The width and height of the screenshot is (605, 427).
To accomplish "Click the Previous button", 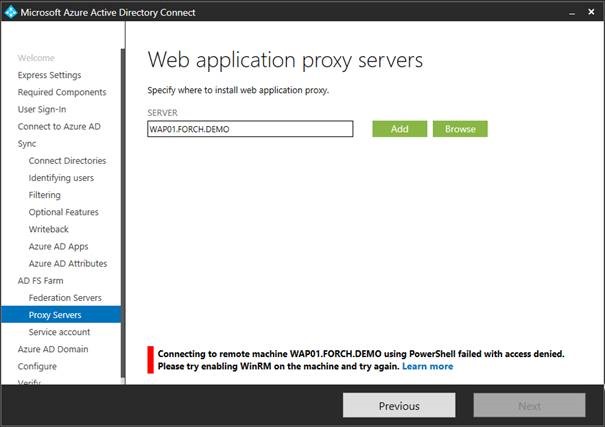I will point(399,405).
